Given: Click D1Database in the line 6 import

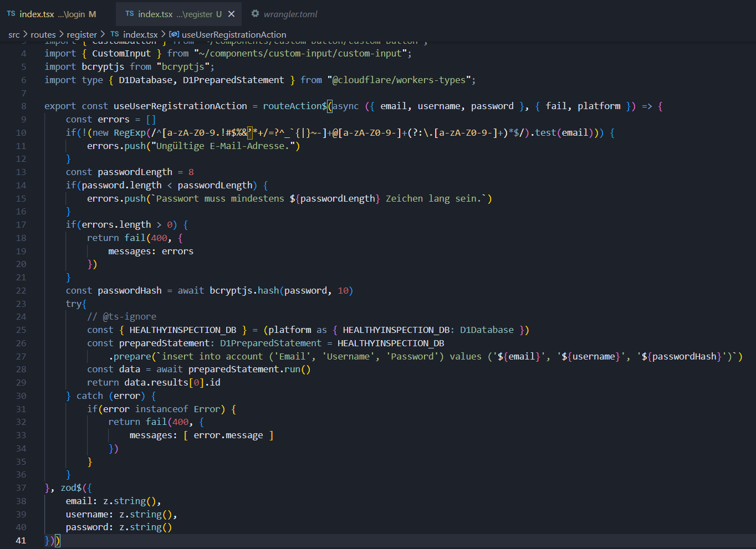Looking at the screenshot, I should [146, 80].
